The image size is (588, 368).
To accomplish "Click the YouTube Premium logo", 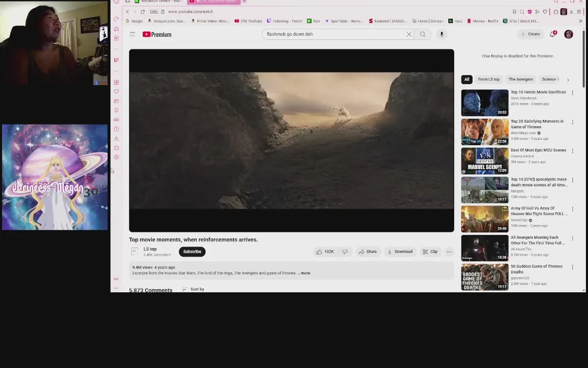I will pos(157,35).
